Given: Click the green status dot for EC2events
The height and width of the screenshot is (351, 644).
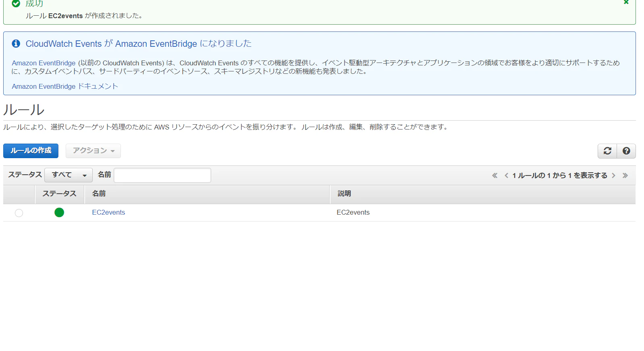Looking at the screenshot, I should [59, 212].
